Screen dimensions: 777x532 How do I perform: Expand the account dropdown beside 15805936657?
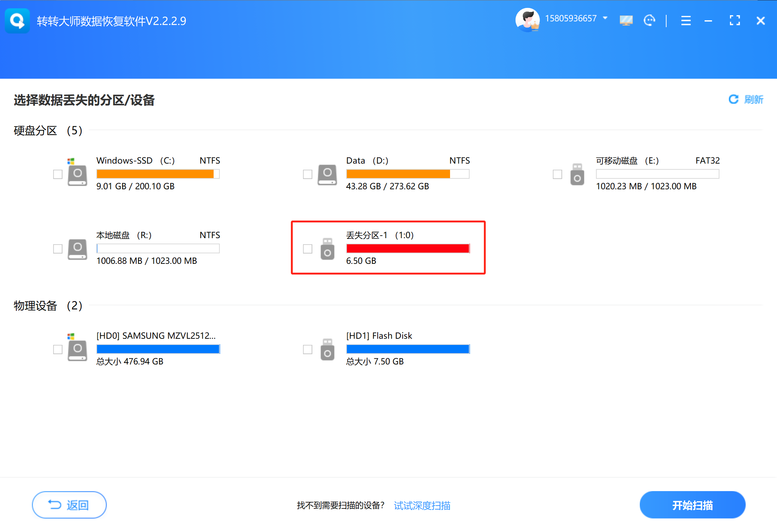(x=605, y=18)
